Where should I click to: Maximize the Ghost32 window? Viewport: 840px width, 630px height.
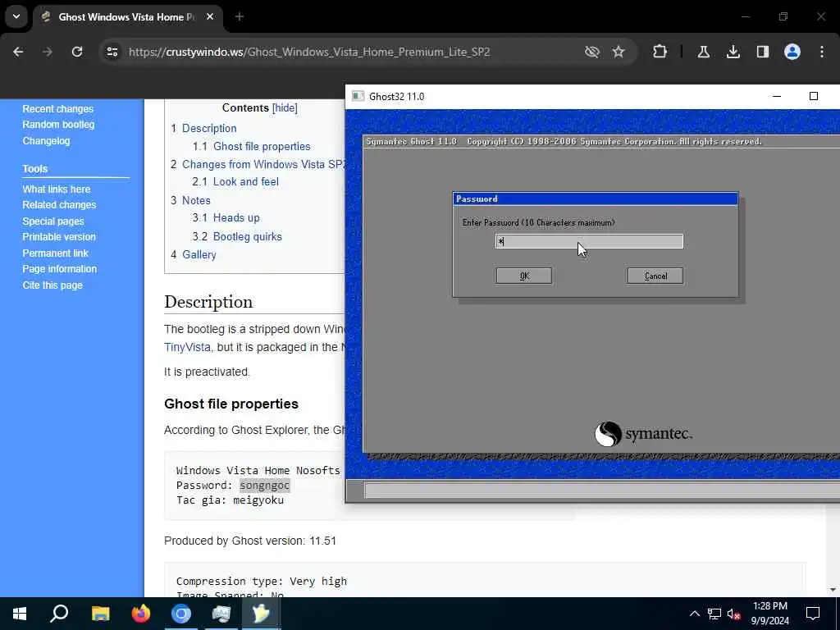tap(813, 97)
